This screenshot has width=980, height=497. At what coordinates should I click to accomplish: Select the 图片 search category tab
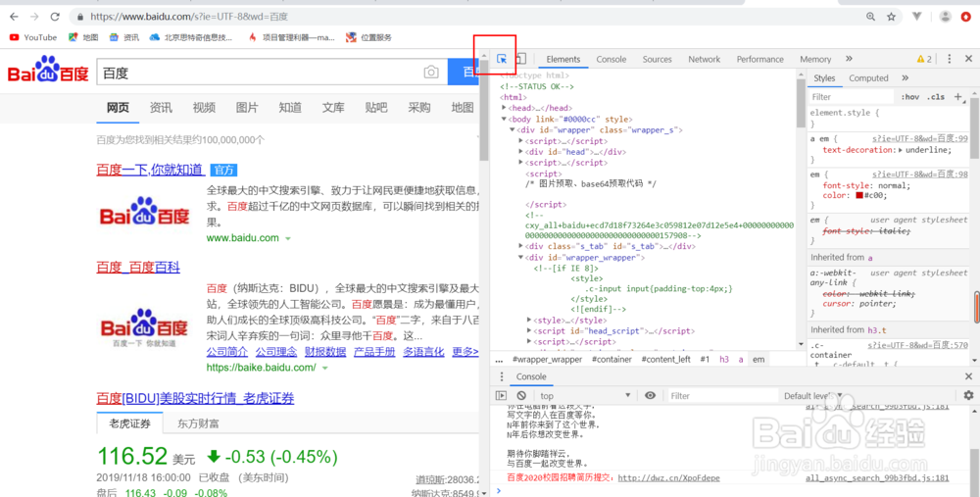click(x=247, y=108)
